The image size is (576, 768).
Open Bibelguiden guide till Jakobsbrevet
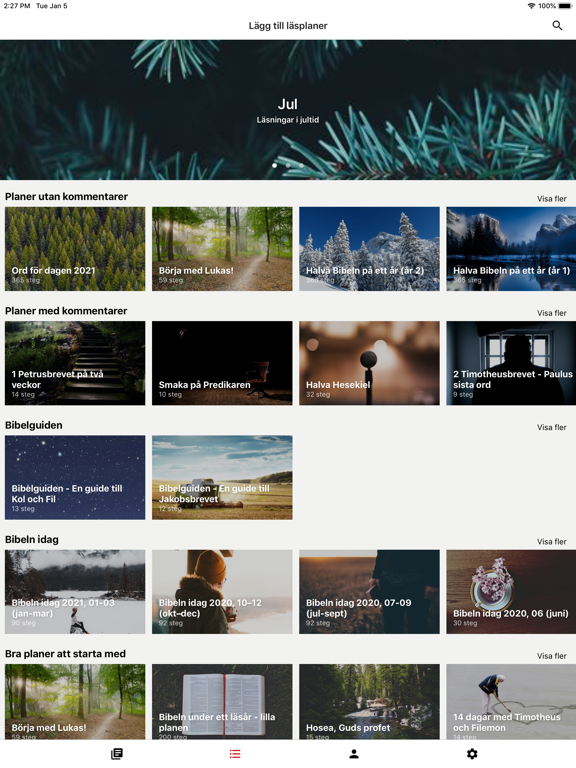coord(222,478)
